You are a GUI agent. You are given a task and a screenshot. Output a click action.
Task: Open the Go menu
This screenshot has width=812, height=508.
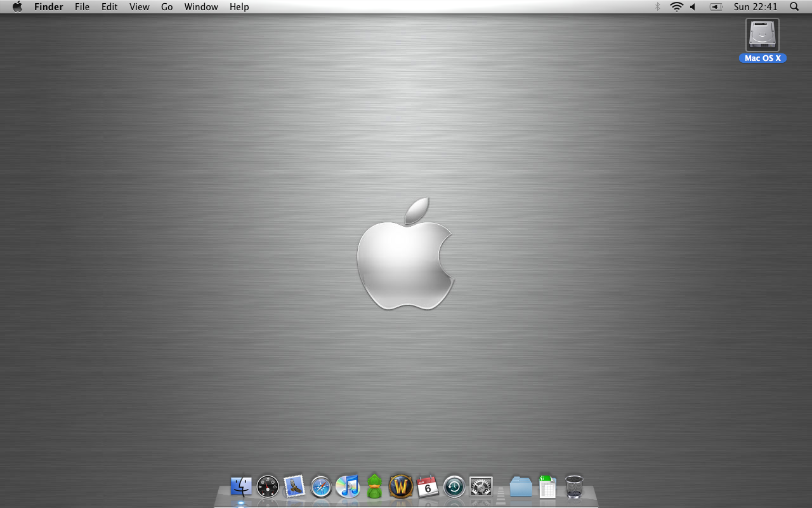pos(167,7)
